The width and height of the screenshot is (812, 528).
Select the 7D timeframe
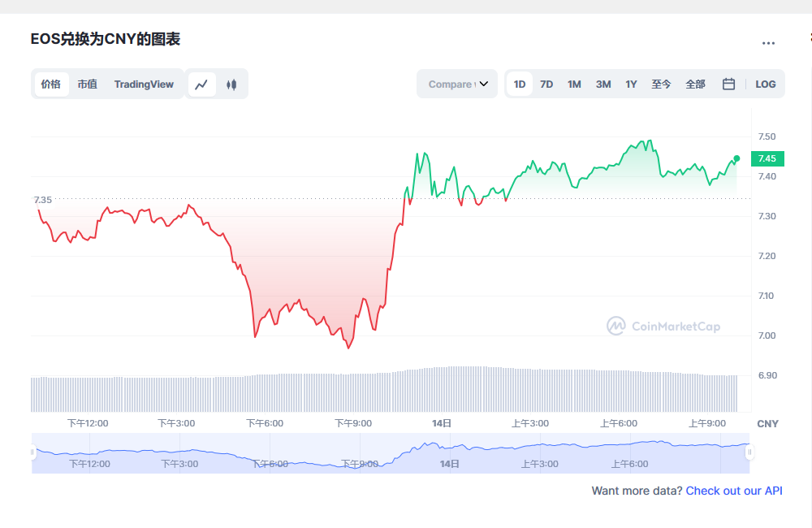(546, 84)
